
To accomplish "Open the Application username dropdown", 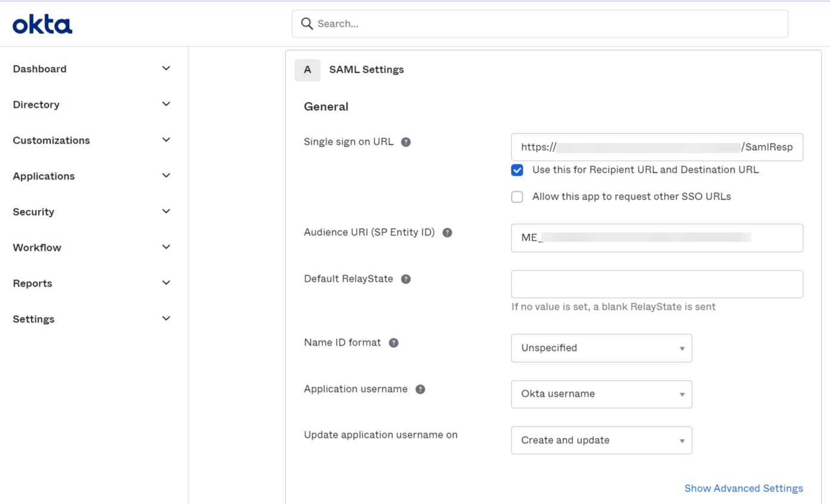I will tap(601, 394).
